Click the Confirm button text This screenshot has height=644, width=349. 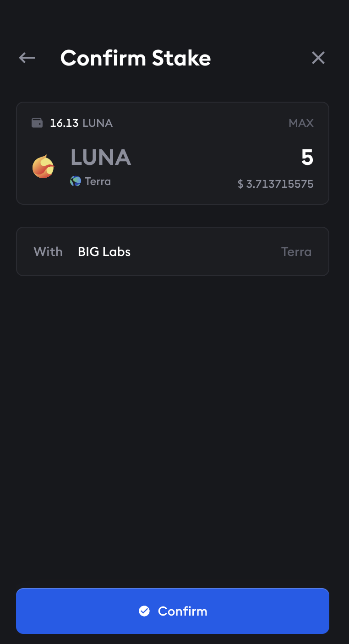coord(182,611)
